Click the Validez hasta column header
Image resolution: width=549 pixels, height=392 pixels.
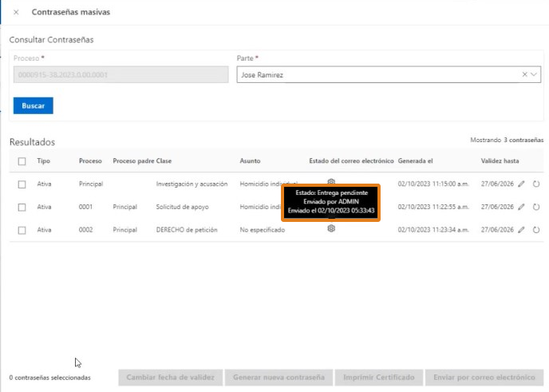tap(500, 160)
